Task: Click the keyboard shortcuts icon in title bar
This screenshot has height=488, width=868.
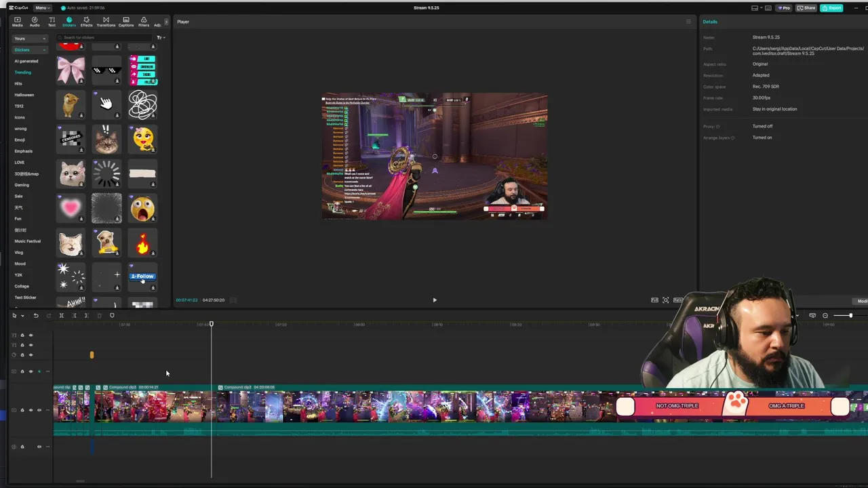Action: click(x=768, y=8)
